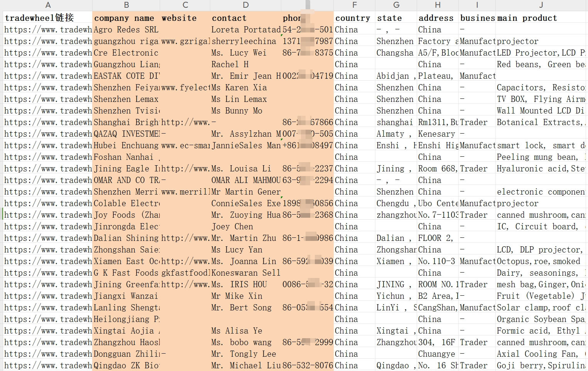
Task: Select the 'contact' header cell
Action: (246, 18)
